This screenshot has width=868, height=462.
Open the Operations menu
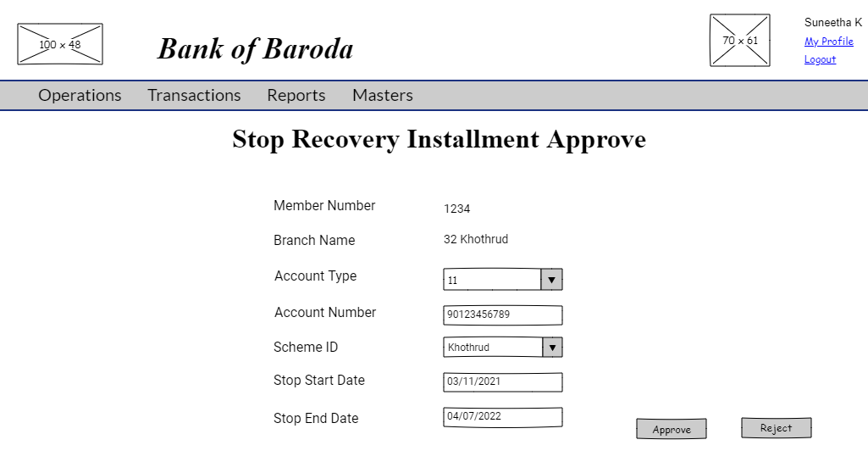click(80, 95)
